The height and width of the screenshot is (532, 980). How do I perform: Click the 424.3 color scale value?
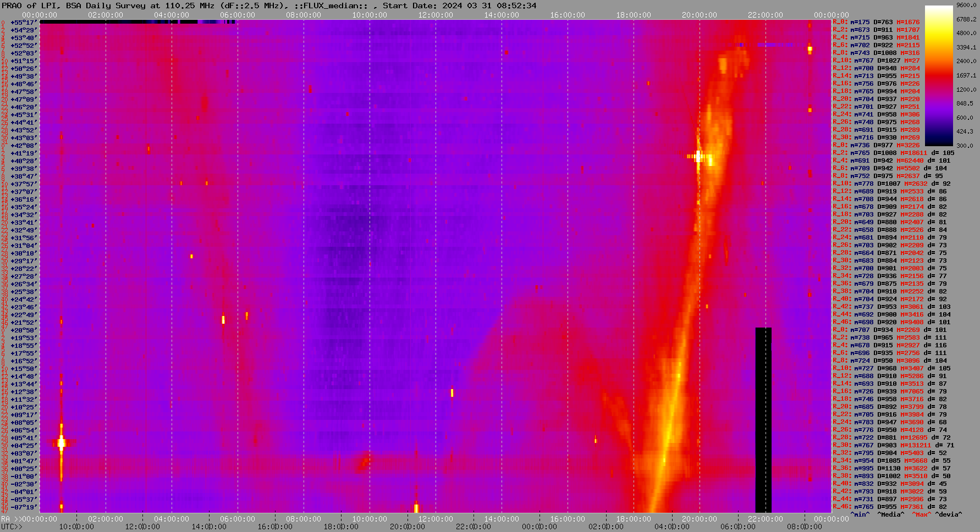coord(965,131)
